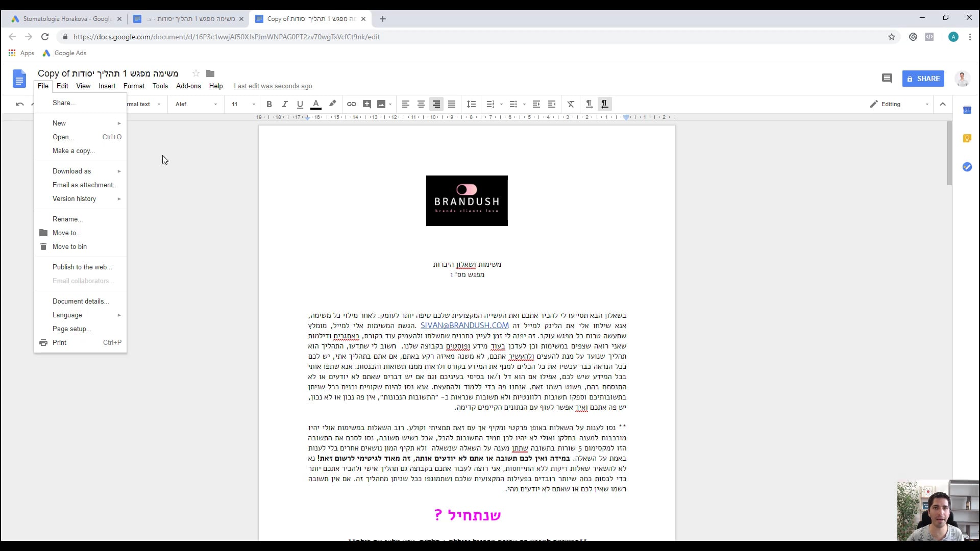
Task: Expand the Download as submenu
Action: (x=71, y=171)
